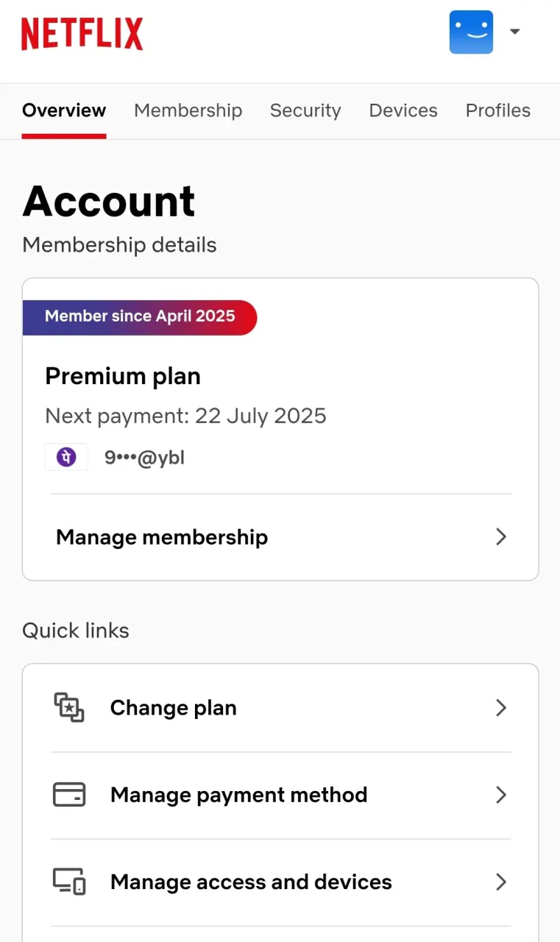Open Manage payment method
560x942 pixels.
click(280, 795)
